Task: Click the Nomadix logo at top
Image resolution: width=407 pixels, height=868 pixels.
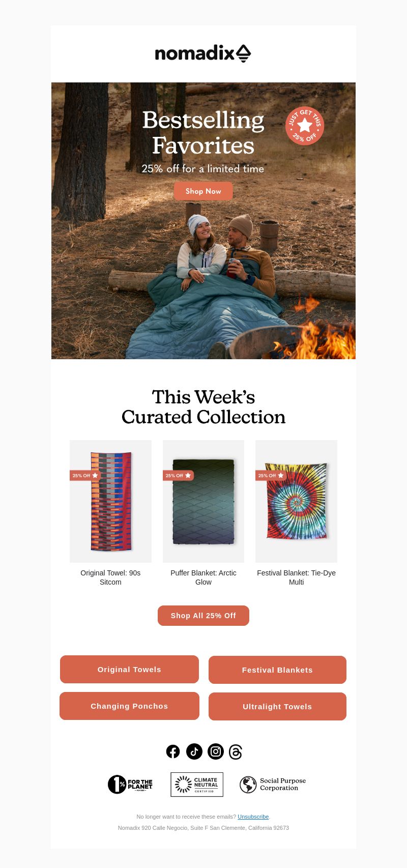Action: pos(203,53)
